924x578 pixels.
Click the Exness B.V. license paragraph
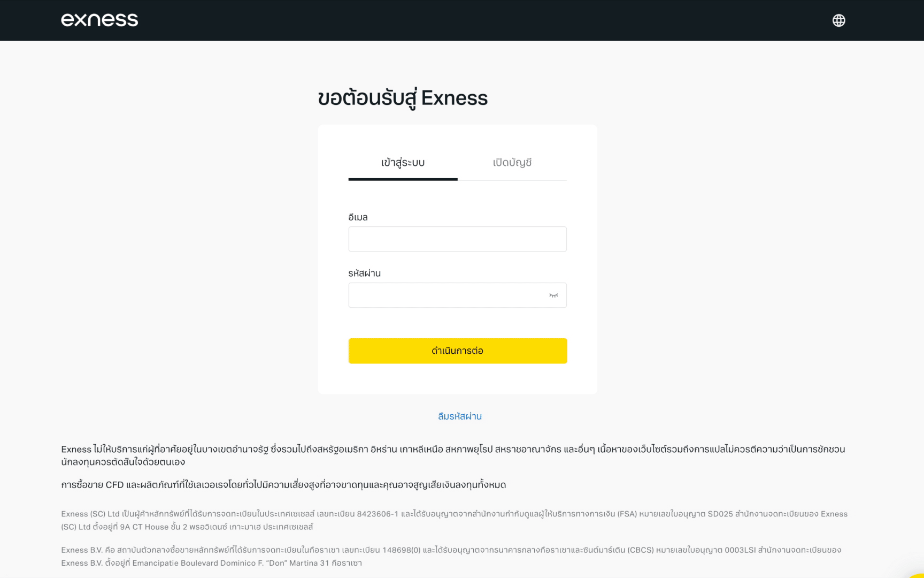pos(451,557)
